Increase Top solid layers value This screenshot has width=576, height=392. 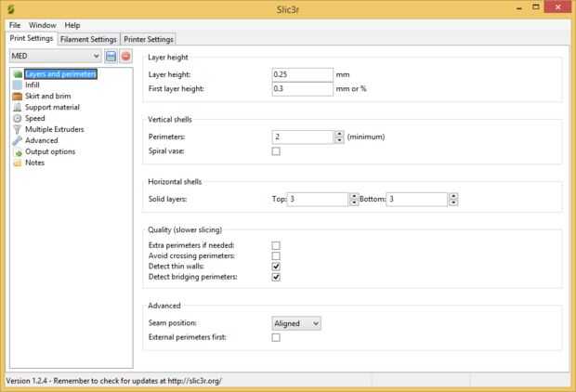pyautogui.click(x=354, y=196)
